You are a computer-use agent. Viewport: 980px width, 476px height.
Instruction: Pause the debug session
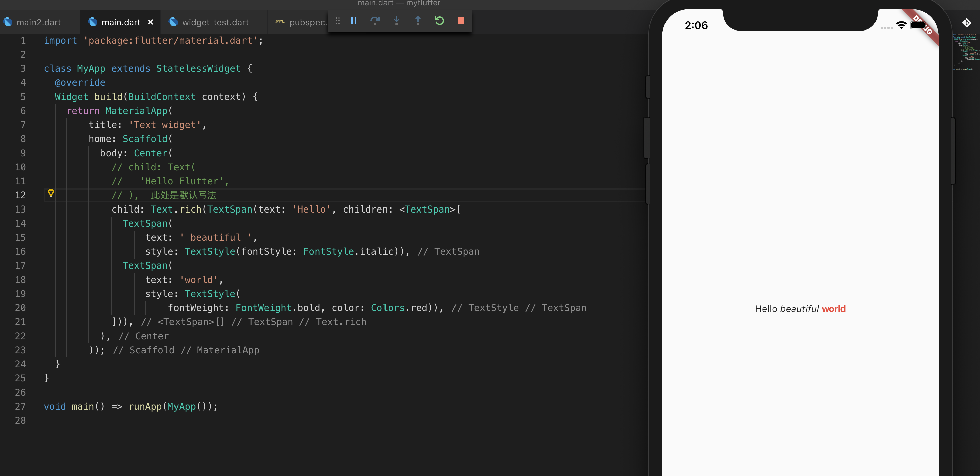353,21
